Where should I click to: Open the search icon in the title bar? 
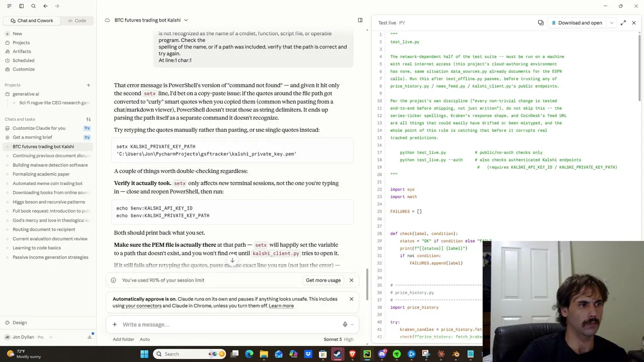click(33, 6)
